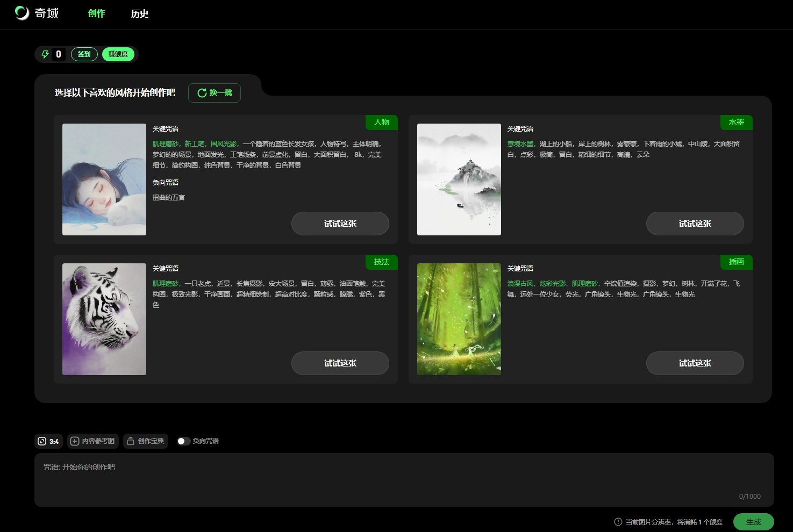Viewport: 793px width, 532px height.
Task: Click 试试这张 for the sleeping girl card
Action: (x=340, y=224)
